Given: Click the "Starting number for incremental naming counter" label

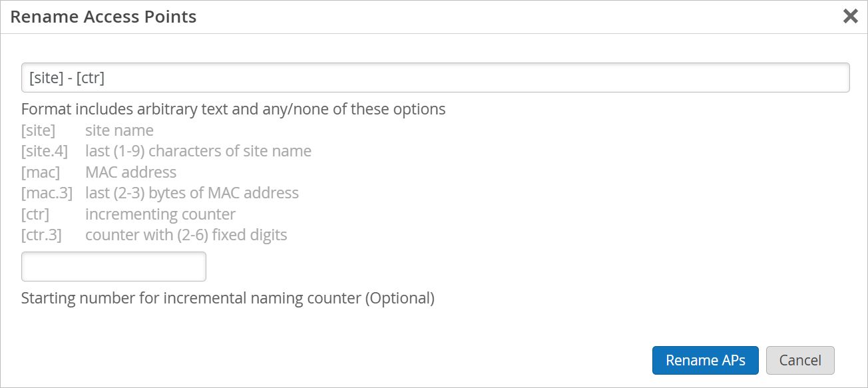Looking at the screenshot, I should click(x=228, y=298).
